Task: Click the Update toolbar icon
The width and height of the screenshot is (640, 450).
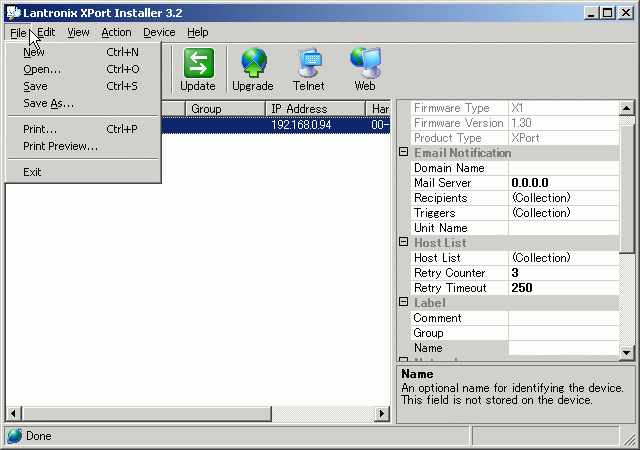Action: (x=198, y=63)
